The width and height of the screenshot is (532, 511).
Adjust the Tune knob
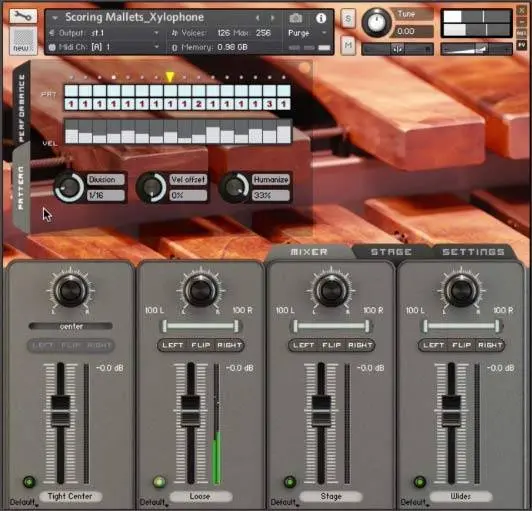pos(376,23)
